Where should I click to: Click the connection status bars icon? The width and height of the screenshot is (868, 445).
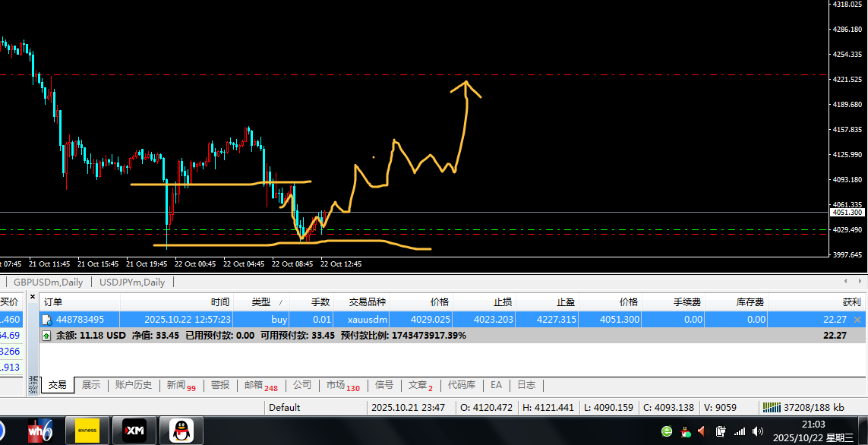click(x=772, y=407)
